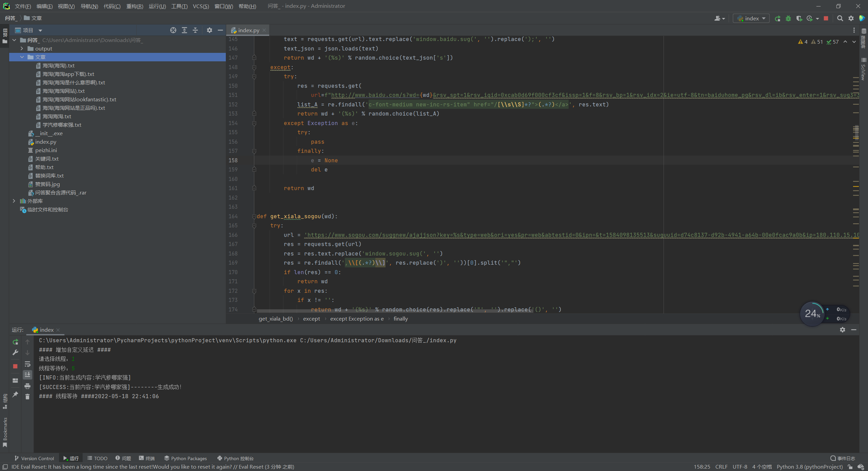868x471 pixels.
Task: Collapse all in Project panel
Action: click(195, 30)
